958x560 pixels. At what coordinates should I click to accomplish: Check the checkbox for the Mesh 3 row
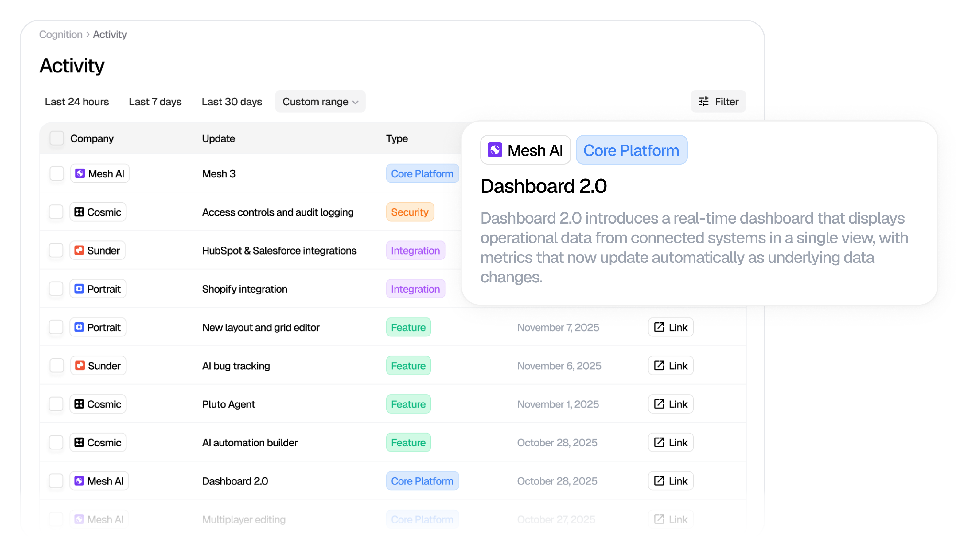coord(56,173)
